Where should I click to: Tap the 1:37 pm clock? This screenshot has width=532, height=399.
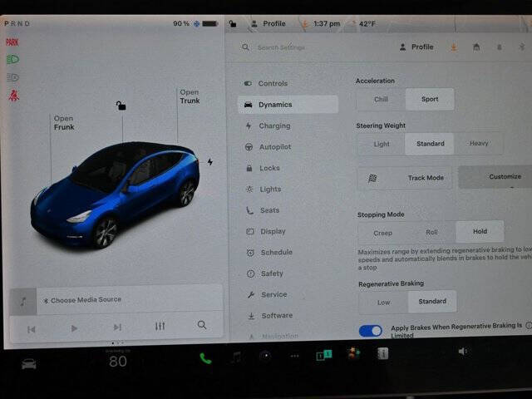click(327, 24)
